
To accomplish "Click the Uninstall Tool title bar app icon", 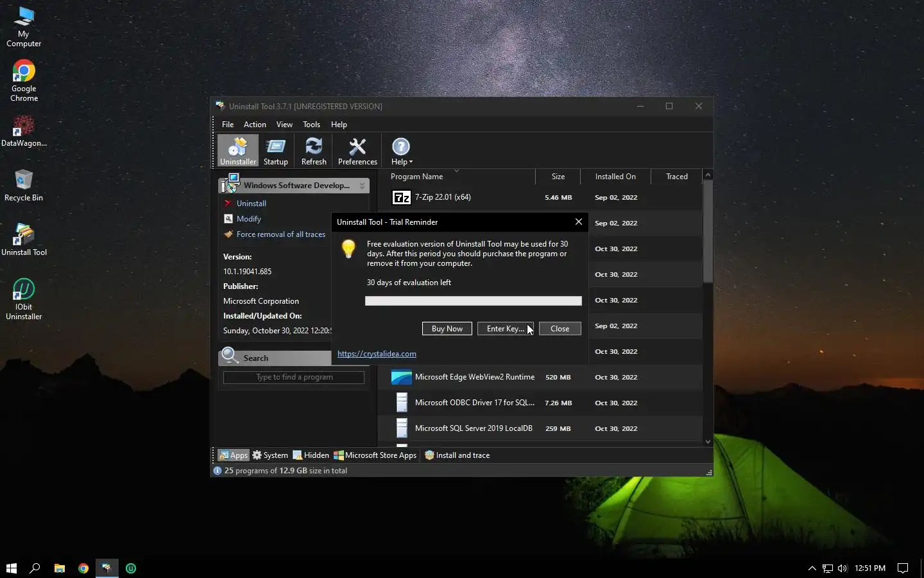I will pos(220,106).
